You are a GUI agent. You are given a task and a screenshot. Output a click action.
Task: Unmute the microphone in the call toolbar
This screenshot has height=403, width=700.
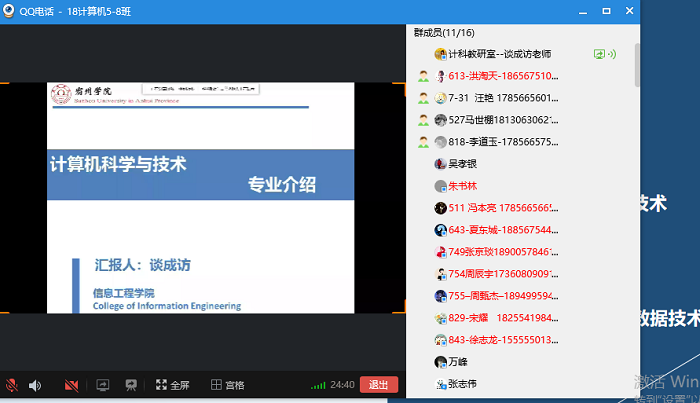(x=12, y=385)
